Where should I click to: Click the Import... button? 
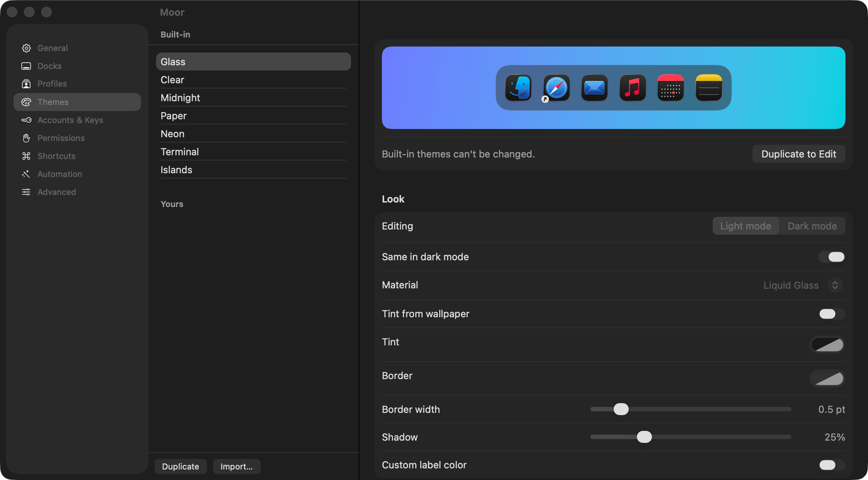coord(237,466)
